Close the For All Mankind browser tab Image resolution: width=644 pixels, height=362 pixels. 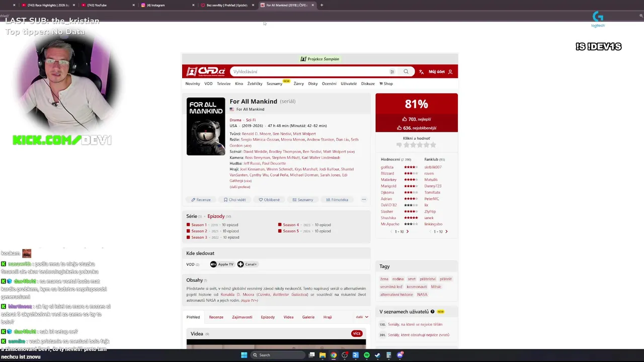point(313,5)
